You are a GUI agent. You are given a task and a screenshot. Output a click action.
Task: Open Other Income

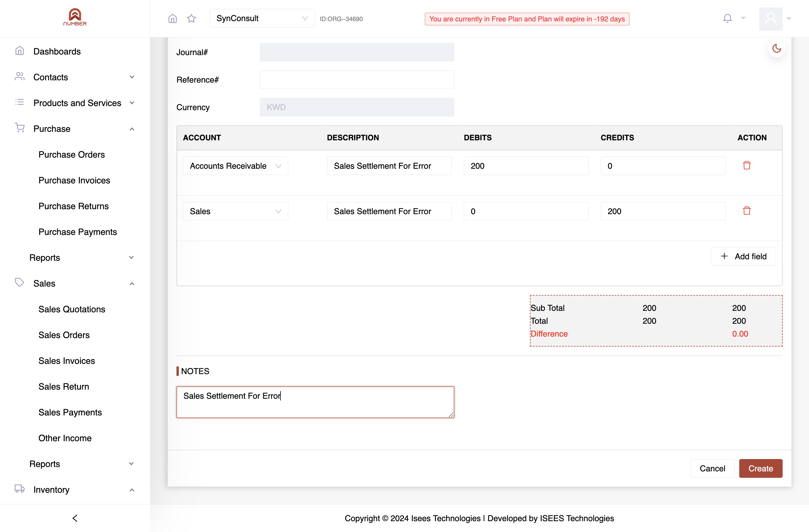coord(65,438)
